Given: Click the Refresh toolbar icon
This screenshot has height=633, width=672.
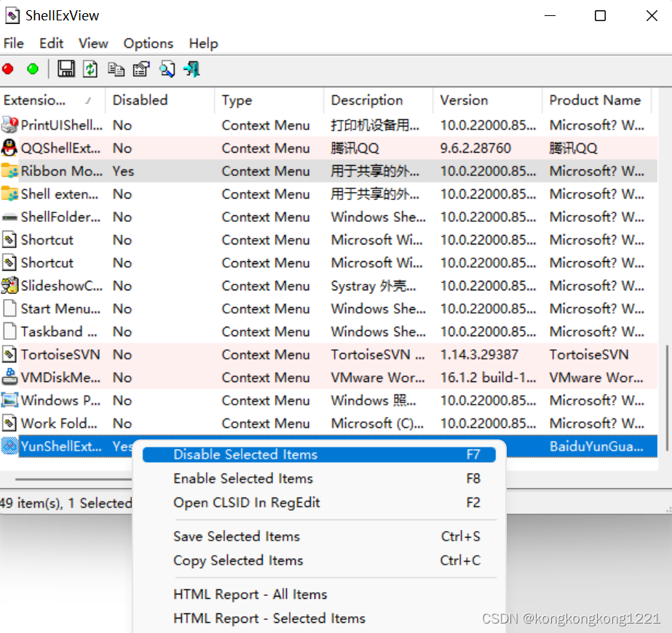Looking at the screenshot, I should click(90, 69).
